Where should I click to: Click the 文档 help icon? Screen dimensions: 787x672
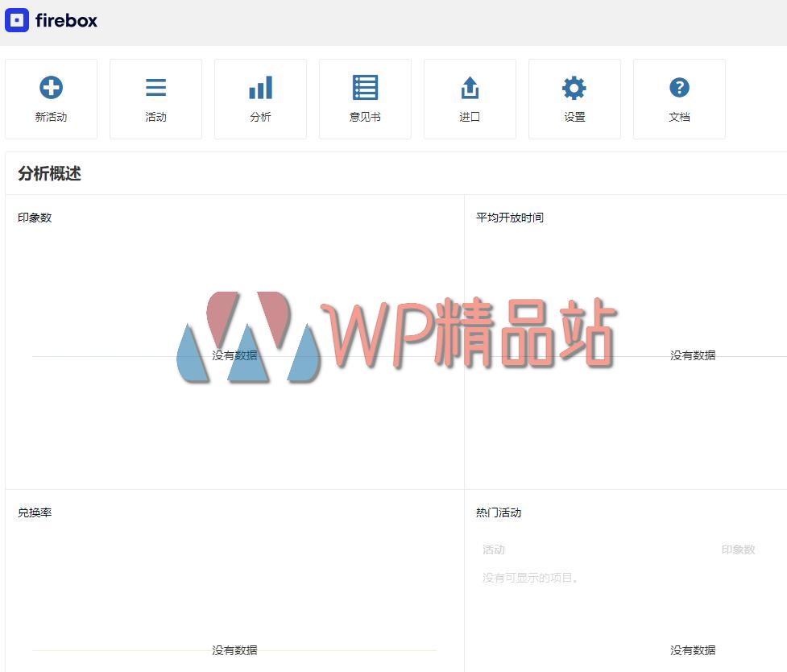[679, 85]
